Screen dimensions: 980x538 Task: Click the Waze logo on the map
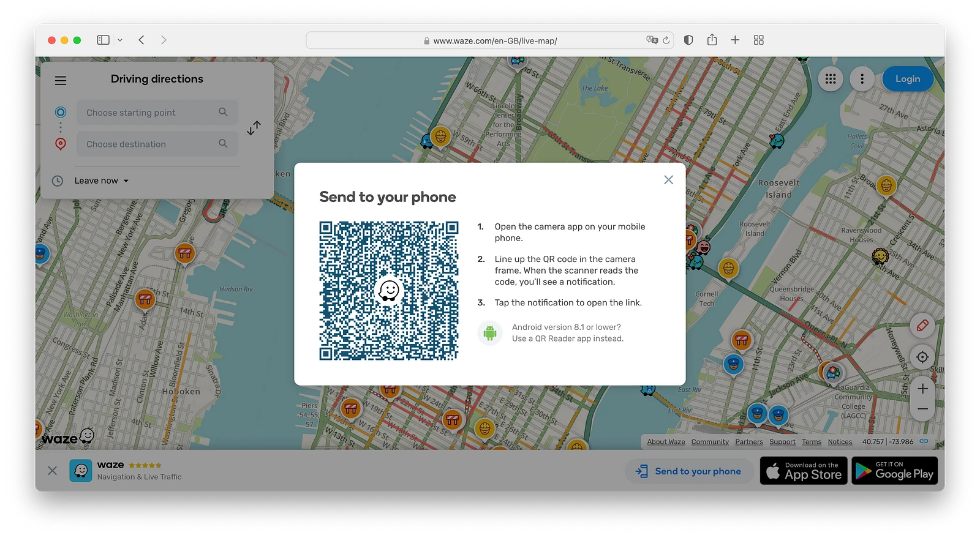point(67,437)
